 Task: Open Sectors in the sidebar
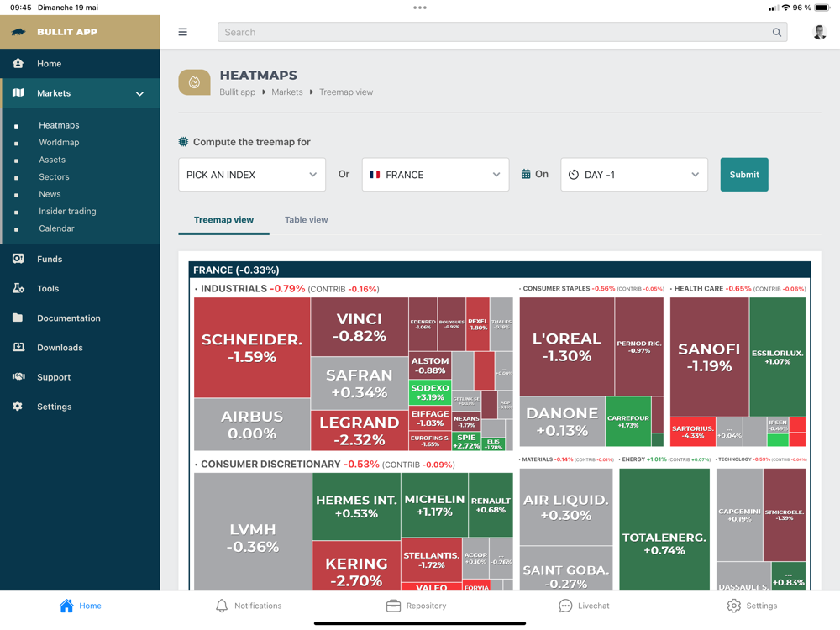click(x=54, y=176)
